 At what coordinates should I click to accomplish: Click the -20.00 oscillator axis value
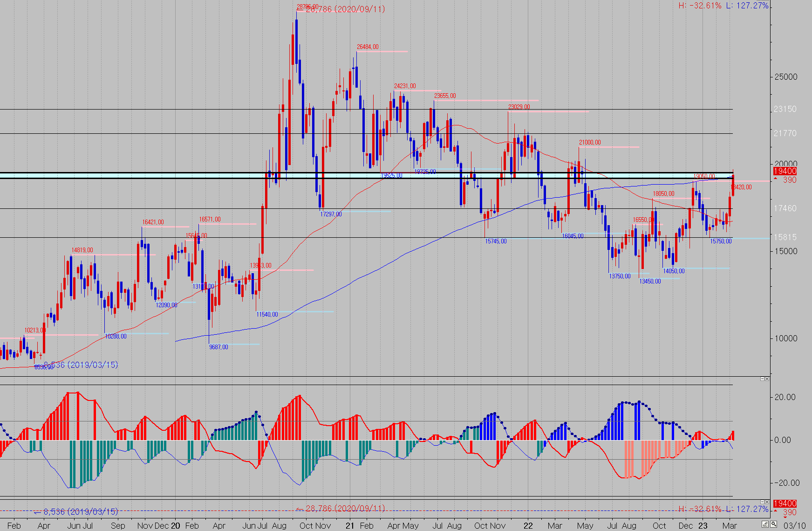(x=787, y=483)
